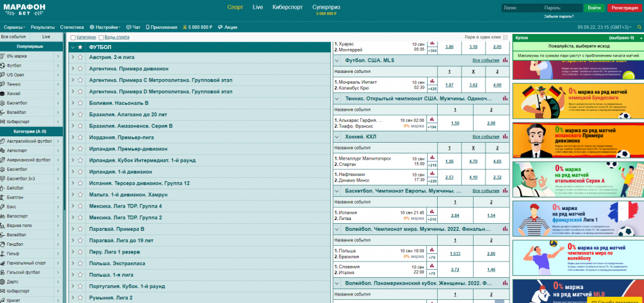Open the German Bundesliga 0% margin banner
Screen dimensions: 644x303
(x=577, y=100)
